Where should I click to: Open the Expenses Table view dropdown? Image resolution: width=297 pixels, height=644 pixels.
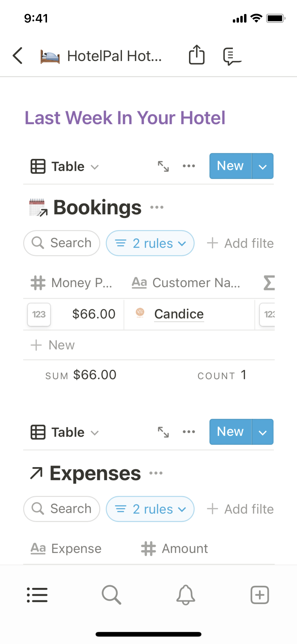(65, 432)
